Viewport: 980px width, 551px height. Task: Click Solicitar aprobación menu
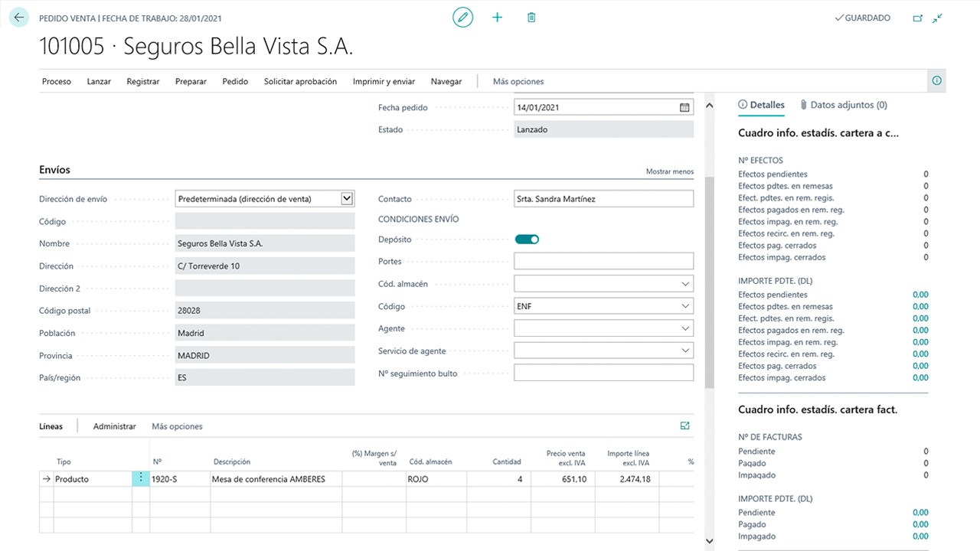pos(300,81)
